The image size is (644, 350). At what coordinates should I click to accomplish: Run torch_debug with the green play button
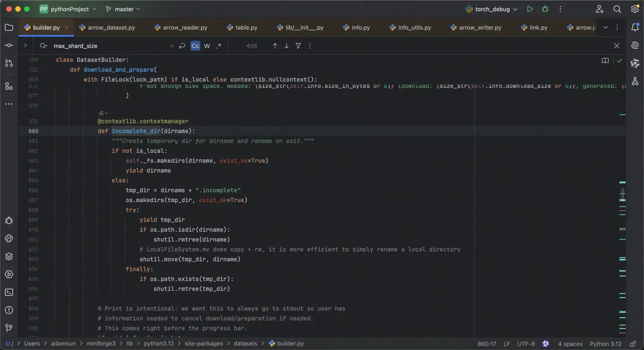point(530,9)
